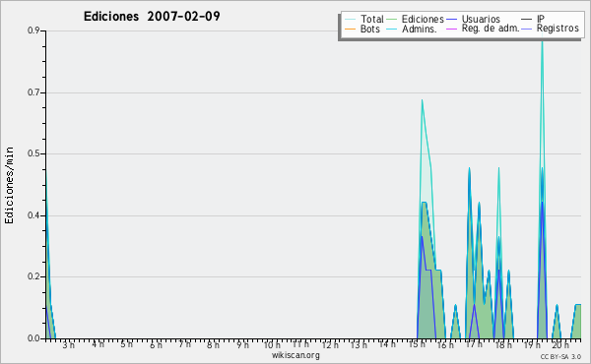Click the wikiscan.org label below the chart

[295, 355]
